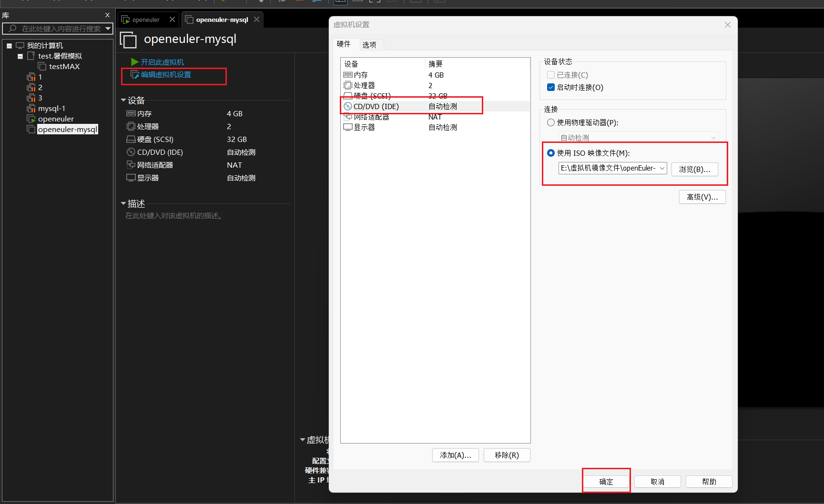Click the 摘要 column header in dialog
The width and height of the screenshot is (824, 504).
pyautogui.click(x=478, y=63)
